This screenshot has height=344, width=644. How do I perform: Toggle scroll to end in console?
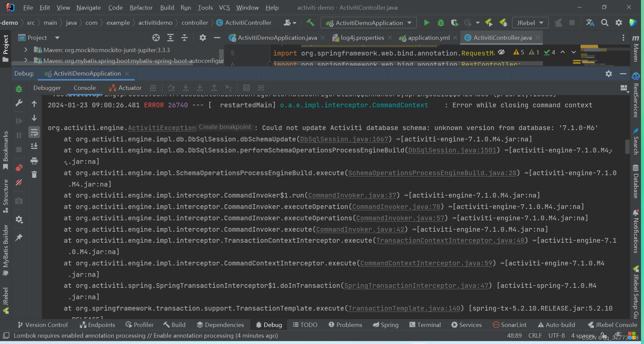34,146
